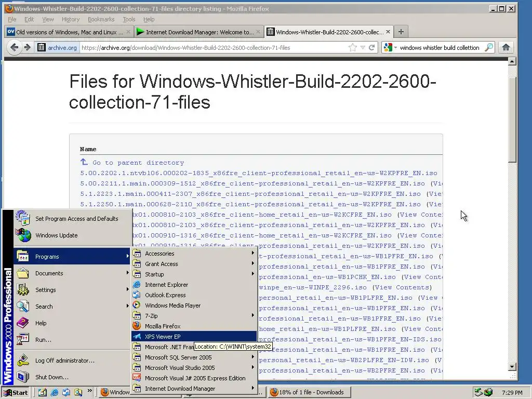Click the page scrollbar down arrow
The image size is (532, 399).
(512, 367)
